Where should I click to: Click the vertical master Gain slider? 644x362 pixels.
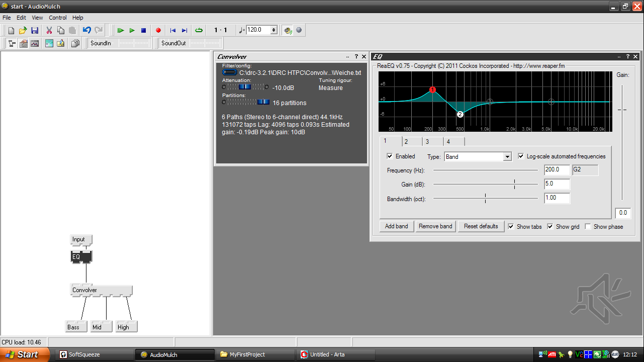coord(623,143)
